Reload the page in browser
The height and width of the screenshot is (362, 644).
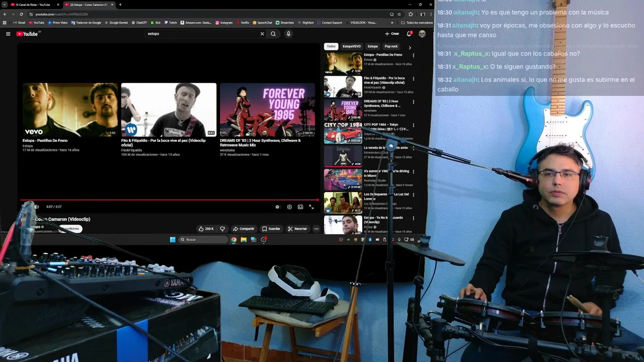21,14
